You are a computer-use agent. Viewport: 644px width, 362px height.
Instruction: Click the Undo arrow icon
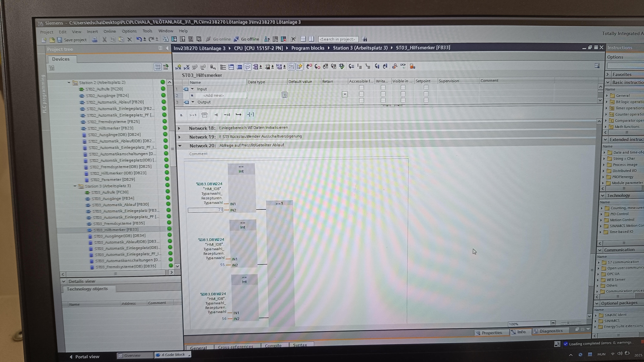pyautogui.click(x=139, y=39)
